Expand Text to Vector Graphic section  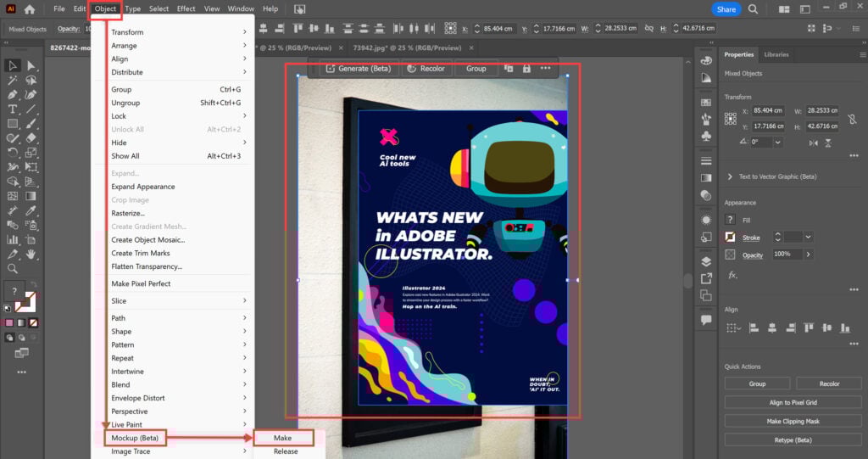[x=730, y=176]
